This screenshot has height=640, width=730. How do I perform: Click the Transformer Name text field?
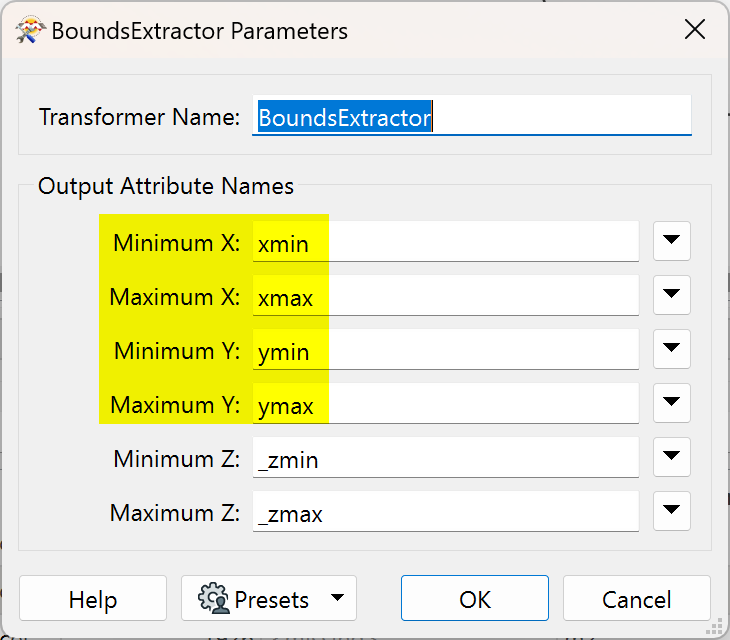[471, 117]
